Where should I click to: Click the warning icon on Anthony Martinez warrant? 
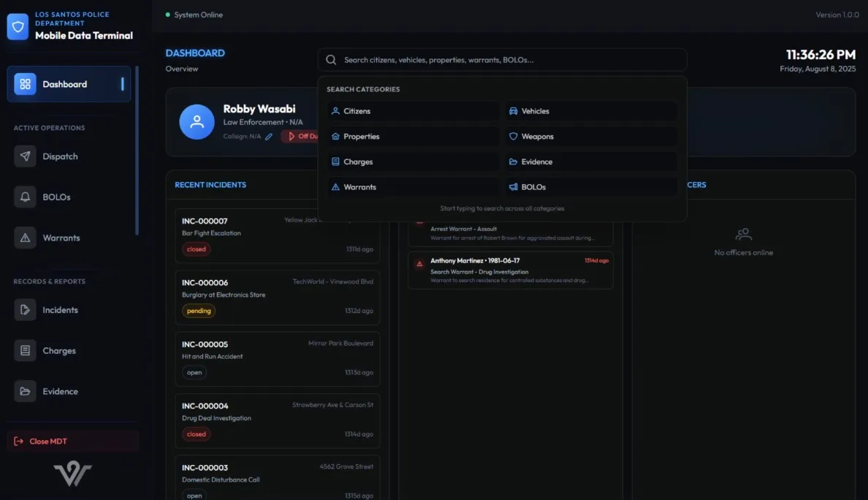[x=419, y=264]
